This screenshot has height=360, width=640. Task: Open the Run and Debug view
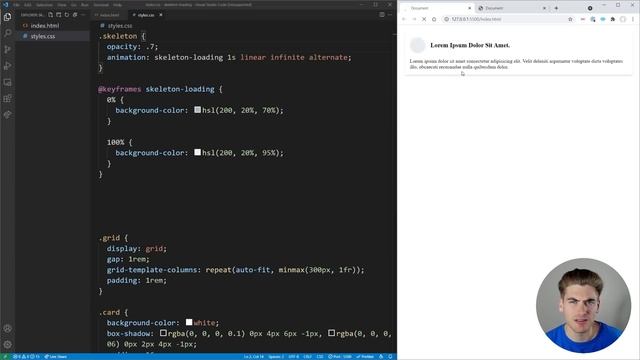(7, 66)
